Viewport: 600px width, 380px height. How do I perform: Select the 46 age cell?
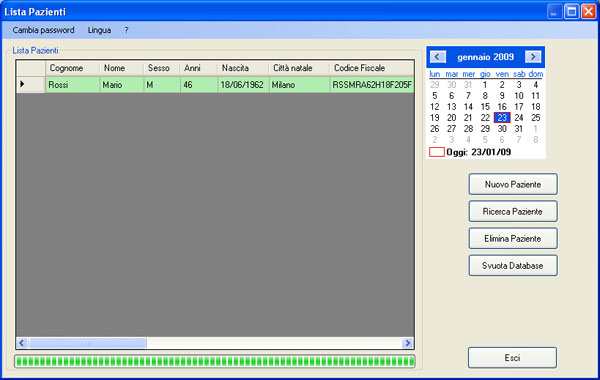pos(199,85)
